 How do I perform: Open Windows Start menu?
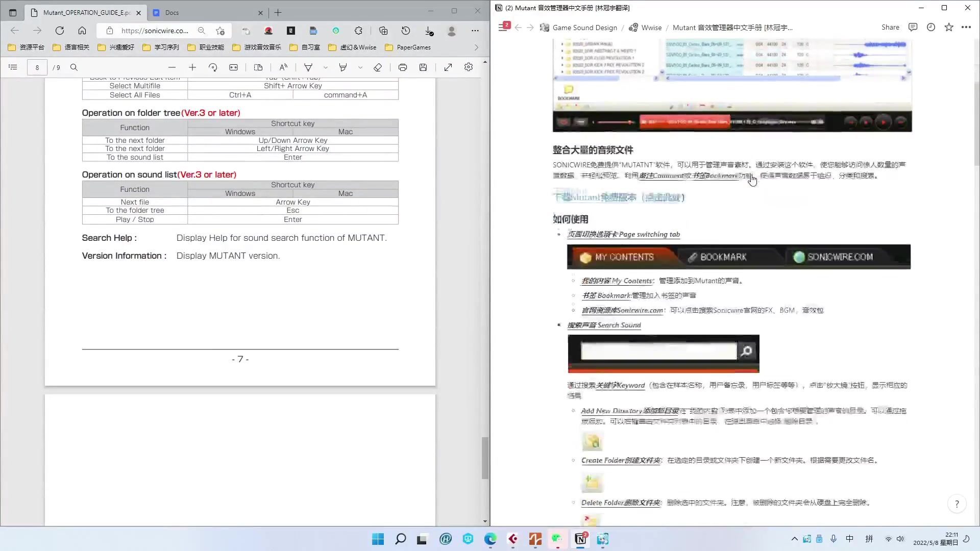click(x=378, y=539)
